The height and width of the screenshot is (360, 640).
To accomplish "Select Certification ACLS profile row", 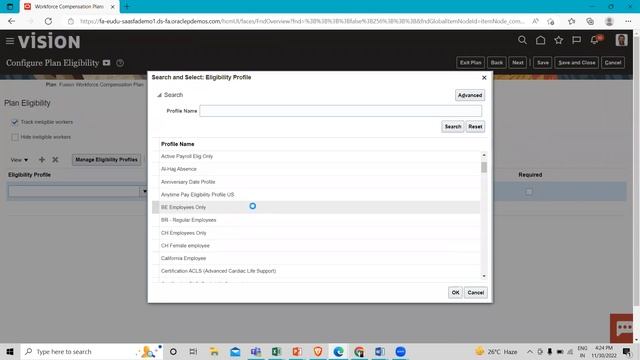I will pos(316,271).
